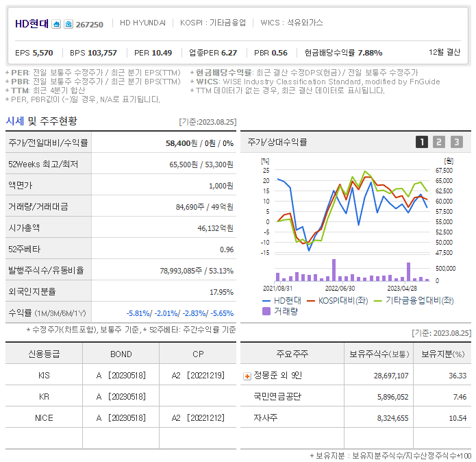Switch to chart tab 1
The image size is (476, 462).
[x=422, y=142]
